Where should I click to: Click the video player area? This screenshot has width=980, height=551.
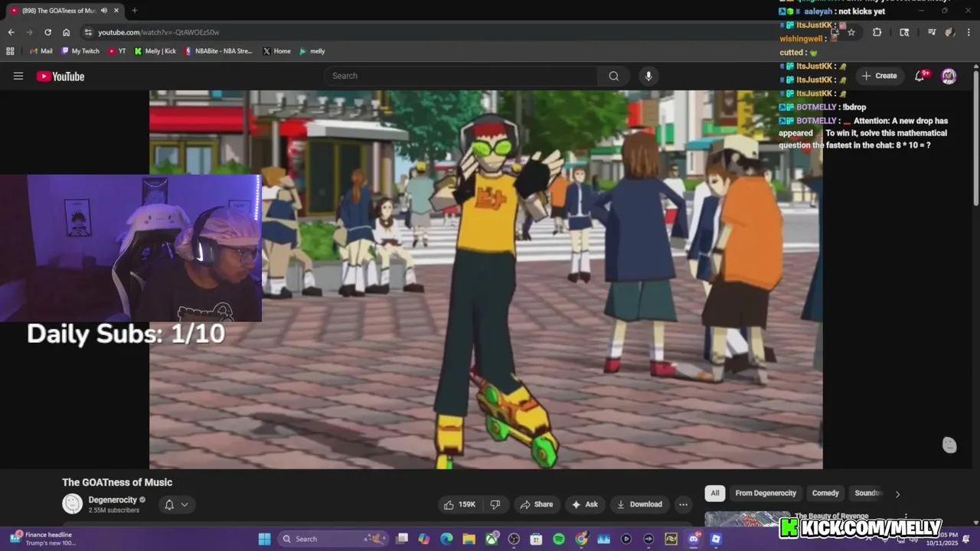click(x=486, y=279)
